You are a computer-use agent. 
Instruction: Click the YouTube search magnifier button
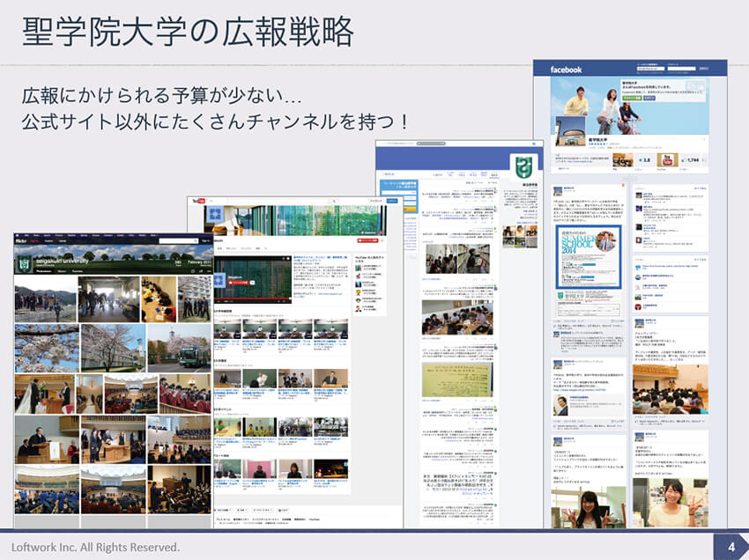pos(334,201)
